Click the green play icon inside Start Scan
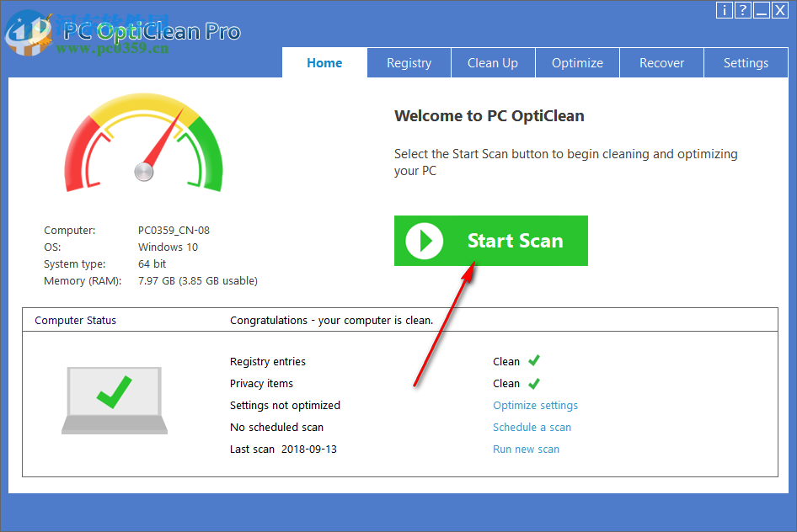 pyautogui.click(x=425, y=241)
